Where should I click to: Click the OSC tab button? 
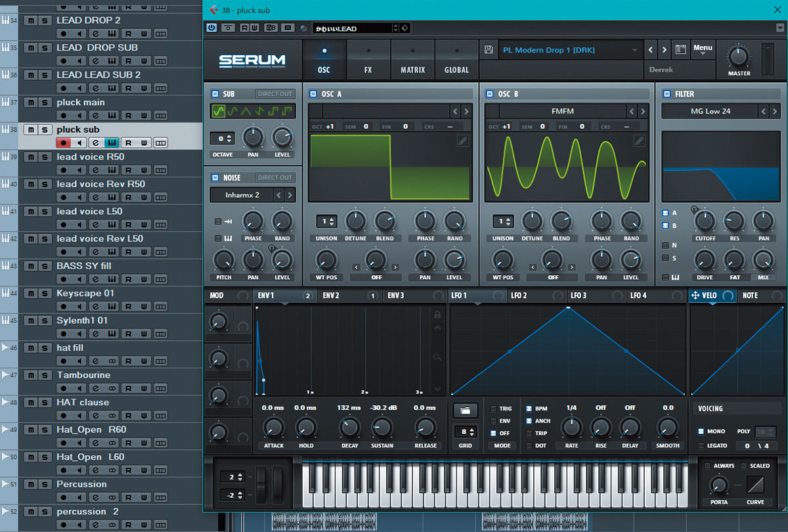point(324,60)
